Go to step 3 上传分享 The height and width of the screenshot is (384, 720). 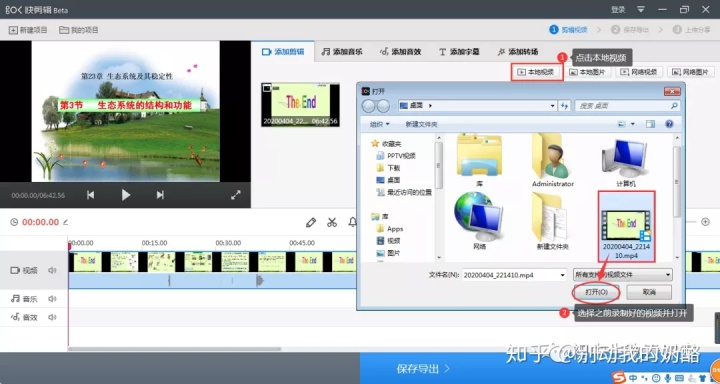coord(691,30)
